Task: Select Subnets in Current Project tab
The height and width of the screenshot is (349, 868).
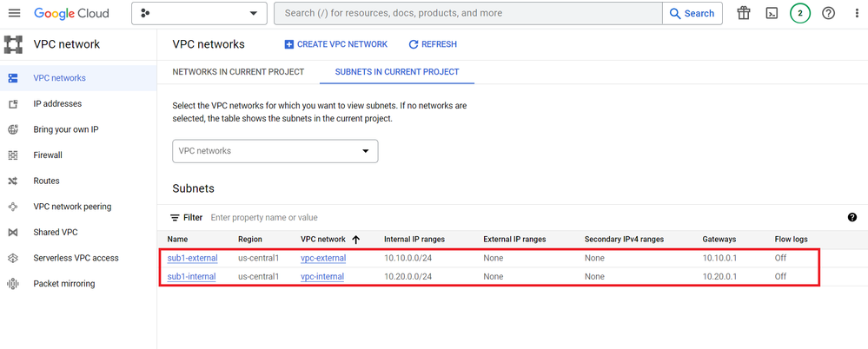Action: (x=397, y=72)
